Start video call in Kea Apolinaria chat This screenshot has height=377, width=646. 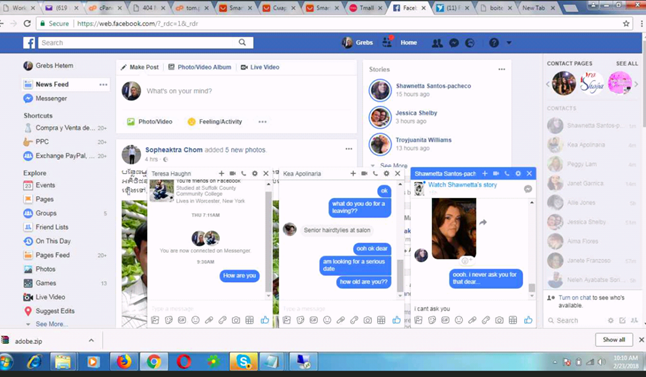(x=364, y=173)
